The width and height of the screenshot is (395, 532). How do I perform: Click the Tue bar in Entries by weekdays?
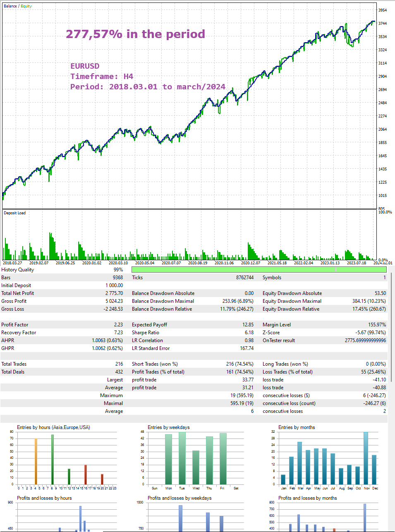pos(182,458)
